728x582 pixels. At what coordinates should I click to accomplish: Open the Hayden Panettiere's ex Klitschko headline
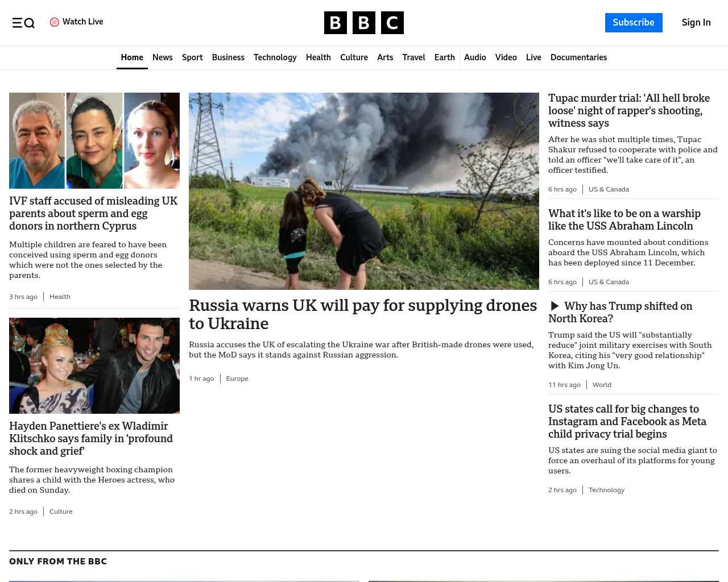[x=91, y=438]
